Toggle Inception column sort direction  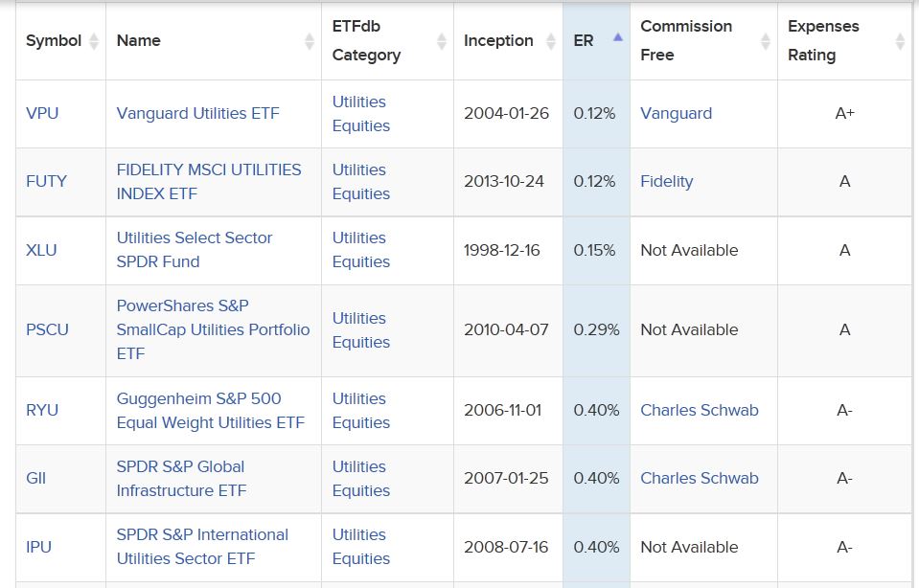coord(550,40)
